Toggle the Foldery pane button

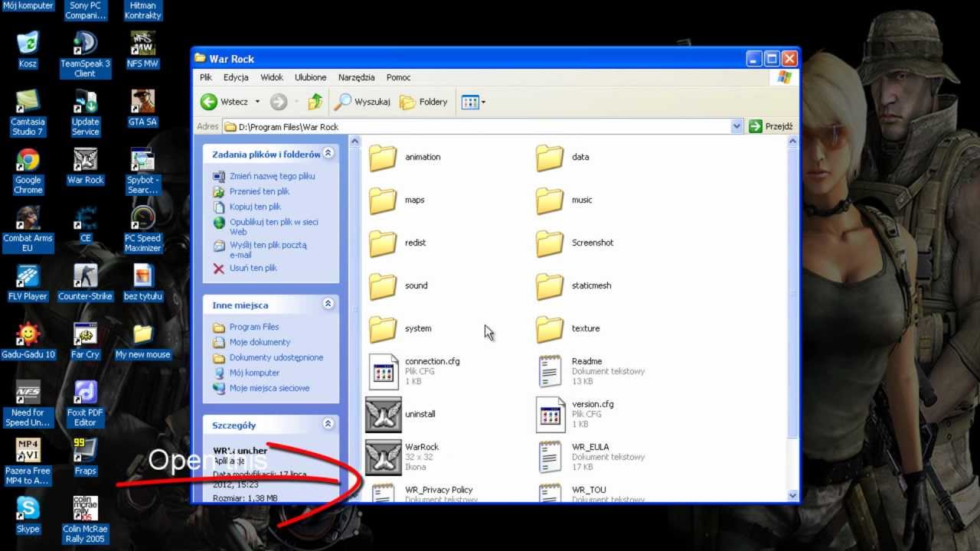point(423,102)
